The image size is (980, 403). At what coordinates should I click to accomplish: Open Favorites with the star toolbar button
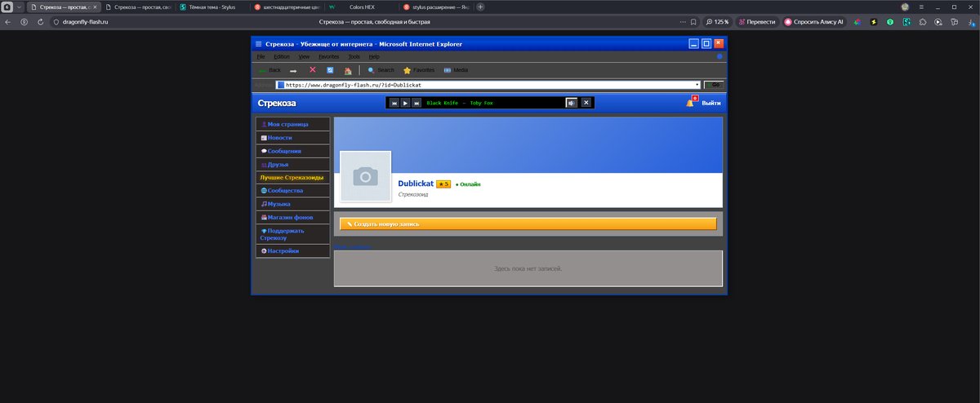[x=419, y=71]
